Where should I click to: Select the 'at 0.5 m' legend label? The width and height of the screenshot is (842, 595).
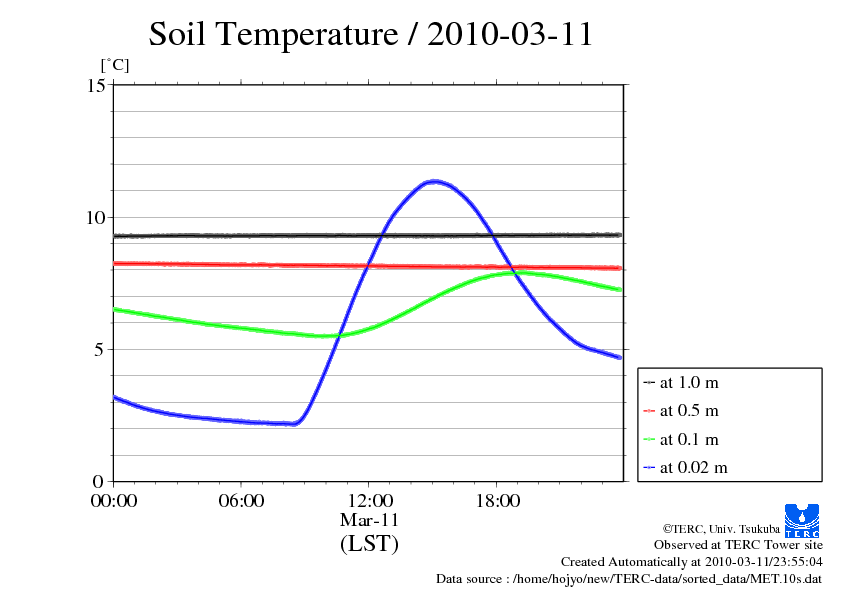point(689,411)
